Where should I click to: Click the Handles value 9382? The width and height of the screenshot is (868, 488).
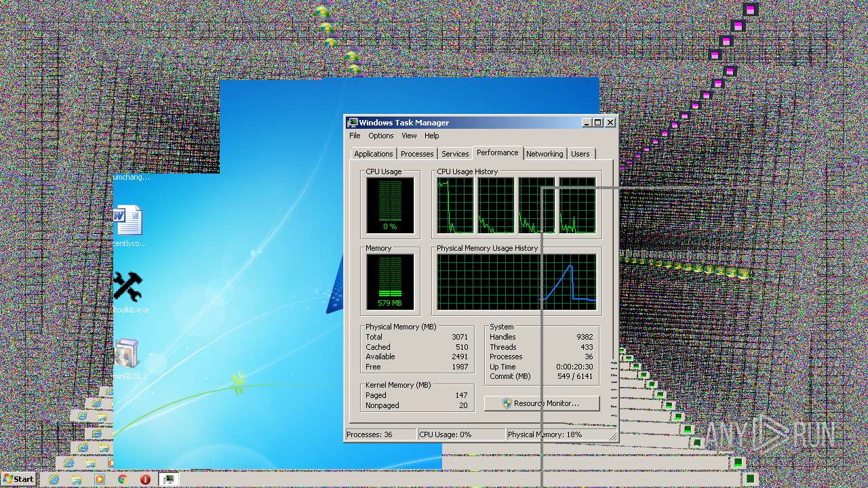[x=585, y=337]
